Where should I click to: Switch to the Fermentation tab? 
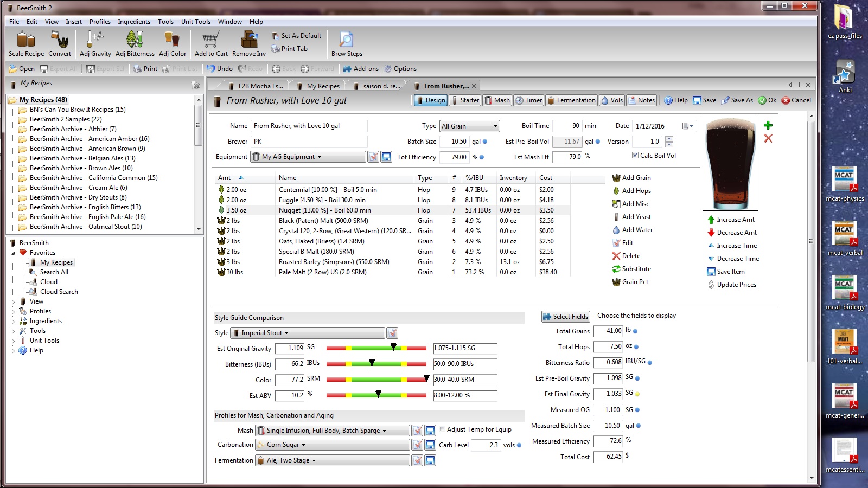pos(571,100)
